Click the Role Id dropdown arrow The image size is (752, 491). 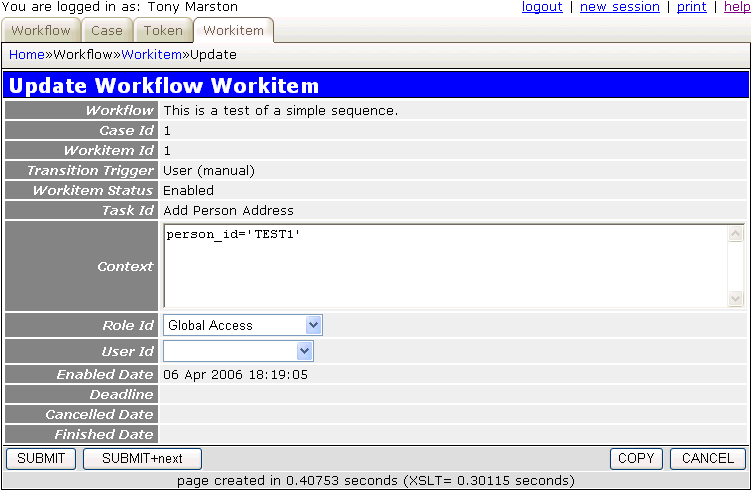313,325
